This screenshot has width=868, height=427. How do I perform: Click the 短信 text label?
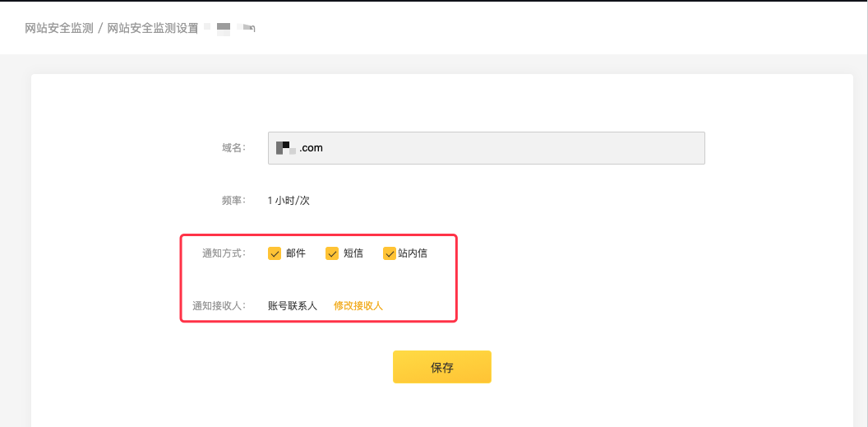pyautogui.click(x=353, y=253)
